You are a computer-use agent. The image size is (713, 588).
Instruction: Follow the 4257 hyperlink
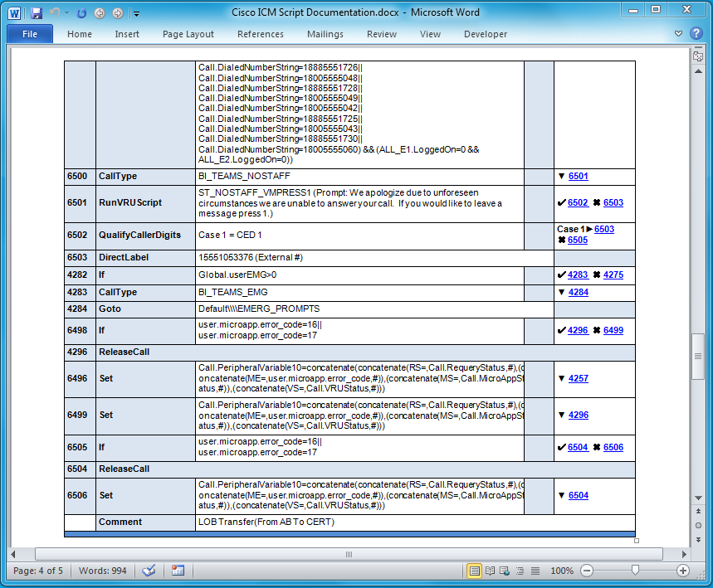click(578, 378)
